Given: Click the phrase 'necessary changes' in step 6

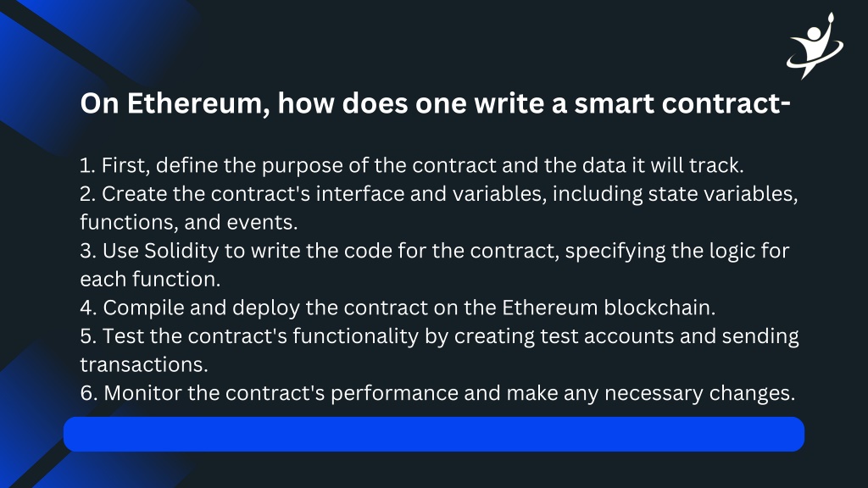Looking at the screenshot, I should (x=699, y=393).
